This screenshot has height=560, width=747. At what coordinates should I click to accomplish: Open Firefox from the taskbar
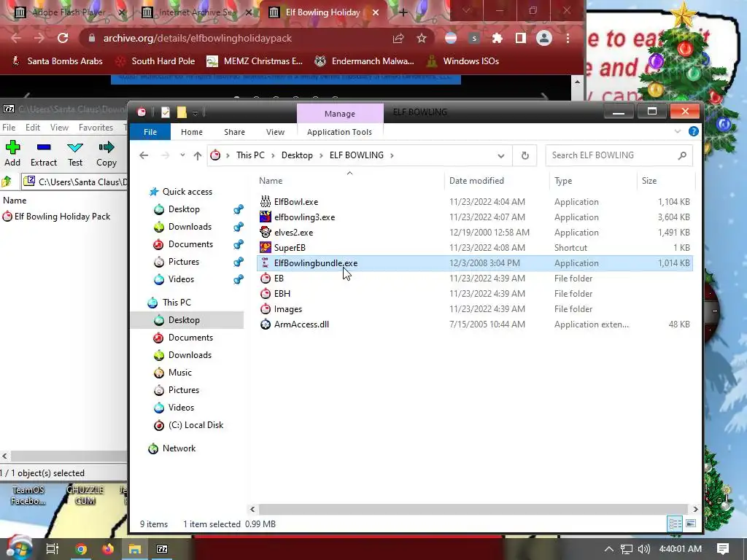108,549
